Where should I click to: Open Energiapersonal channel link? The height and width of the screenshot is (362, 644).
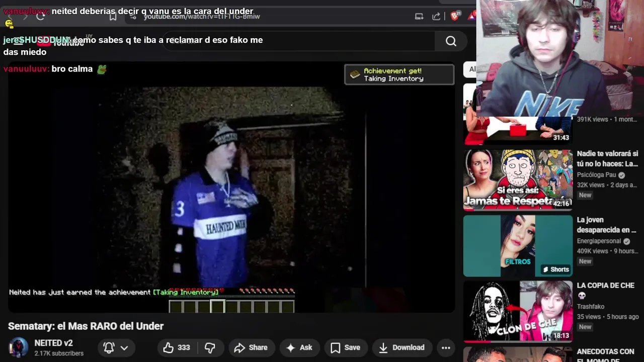tap(599, 241)
